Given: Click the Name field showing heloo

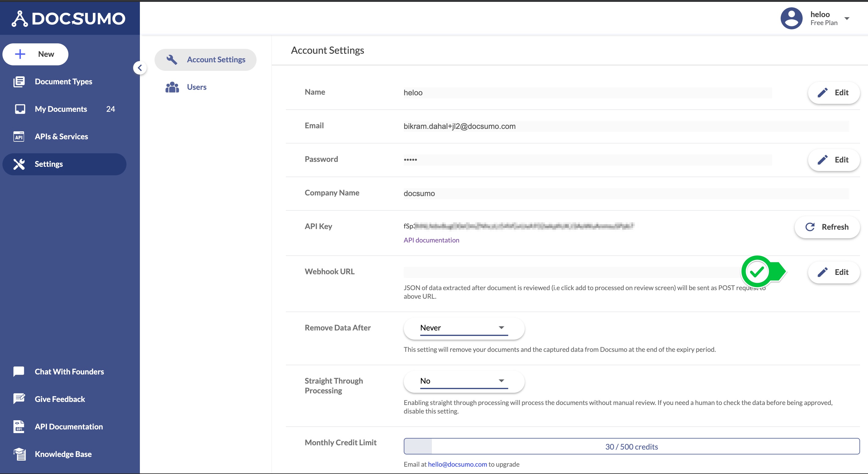Looking at the screenshot, I should click(588, 93).
